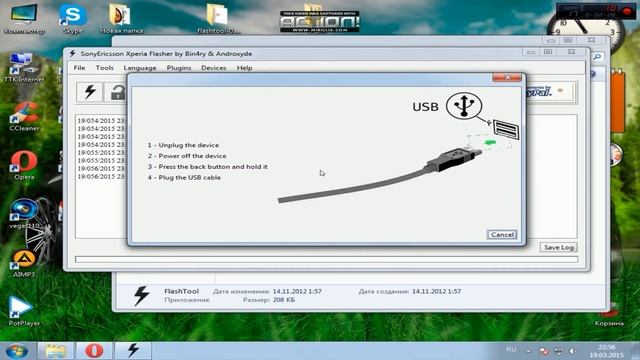Close the USB instructions dialog
Screen dimensions: 640x360
coord(507,77)
